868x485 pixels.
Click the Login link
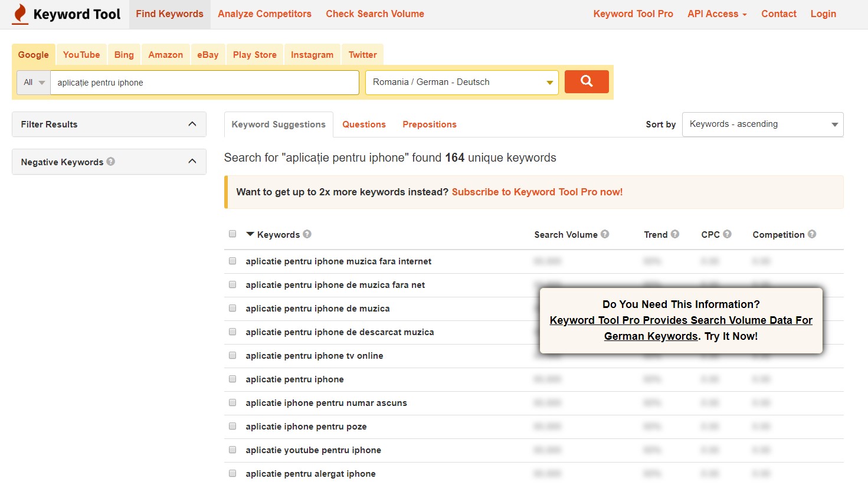[823, 14]
